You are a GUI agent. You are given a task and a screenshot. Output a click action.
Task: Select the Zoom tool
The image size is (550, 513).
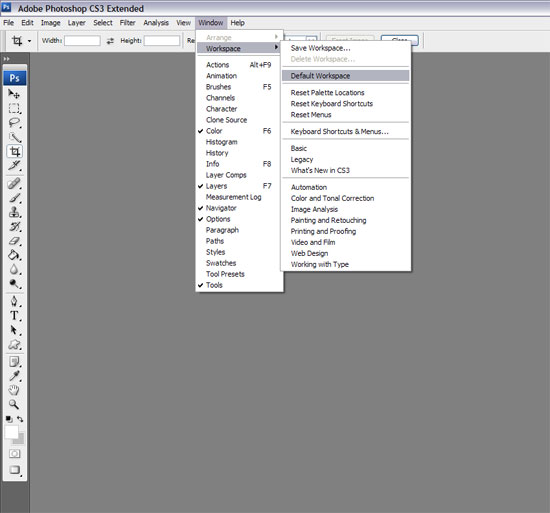tap(14, 404)
